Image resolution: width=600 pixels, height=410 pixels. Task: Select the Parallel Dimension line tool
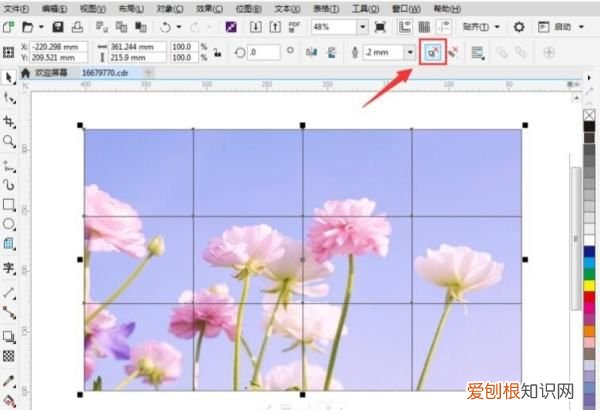coord(8,293)
